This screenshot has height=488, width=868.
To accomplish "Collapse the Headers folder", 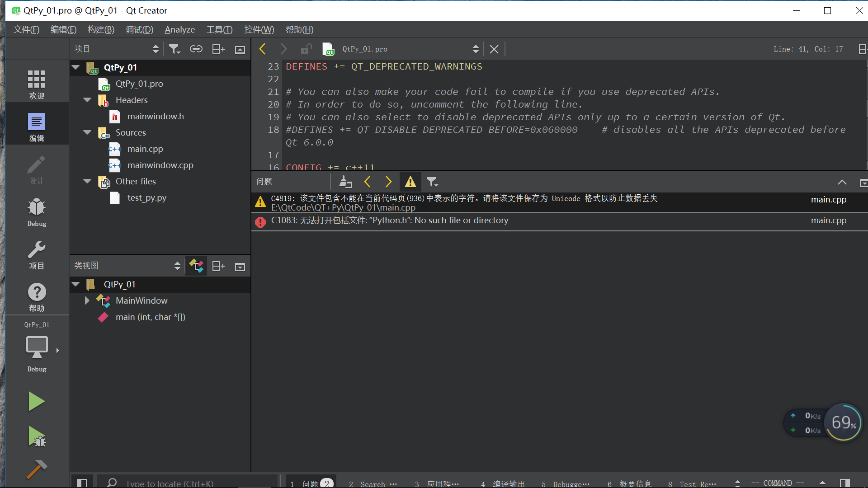I will pos(87,100).
